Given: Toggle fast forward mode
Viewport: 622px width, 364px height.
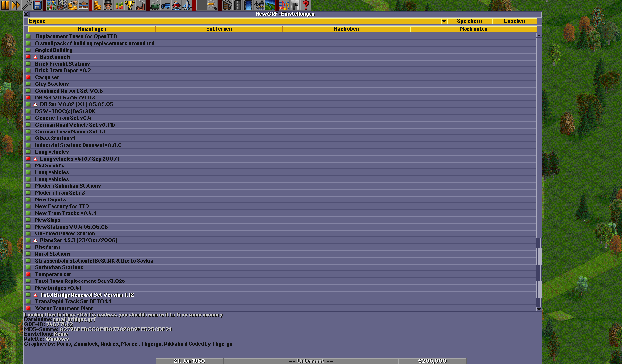Looking at the screenshot, I should [x=16, y=5].
